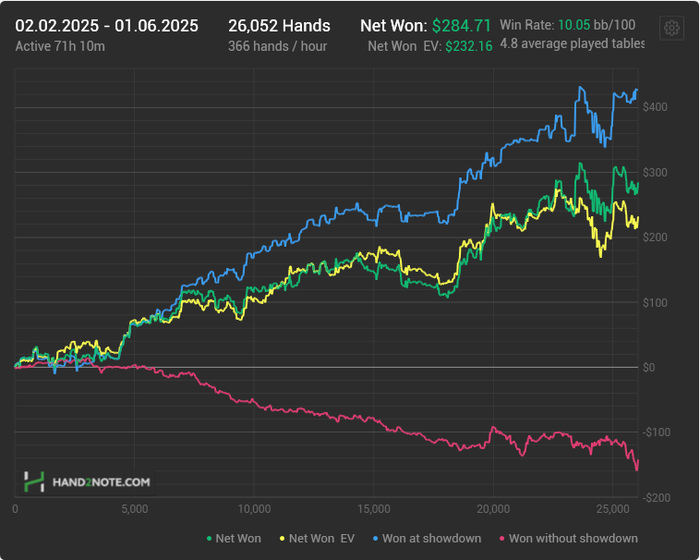700x560 pixels.
Task: Click the $400 y-axis label
Action: (x=655, y=107)
